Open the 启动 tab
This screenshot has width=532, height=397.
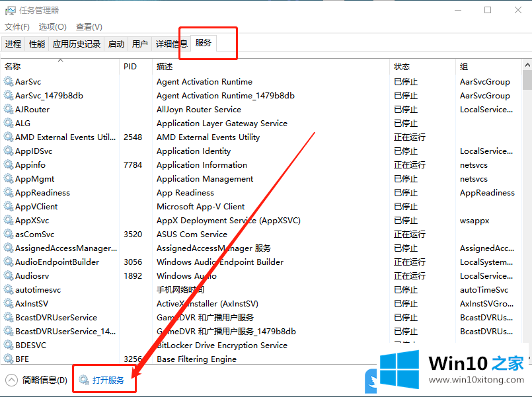116,44
